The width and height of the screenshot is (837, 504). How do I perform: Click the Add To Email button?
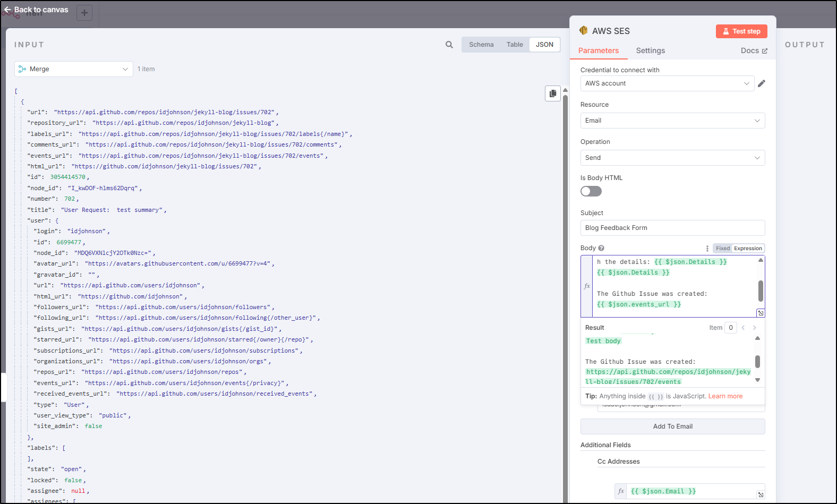[672, 426]
